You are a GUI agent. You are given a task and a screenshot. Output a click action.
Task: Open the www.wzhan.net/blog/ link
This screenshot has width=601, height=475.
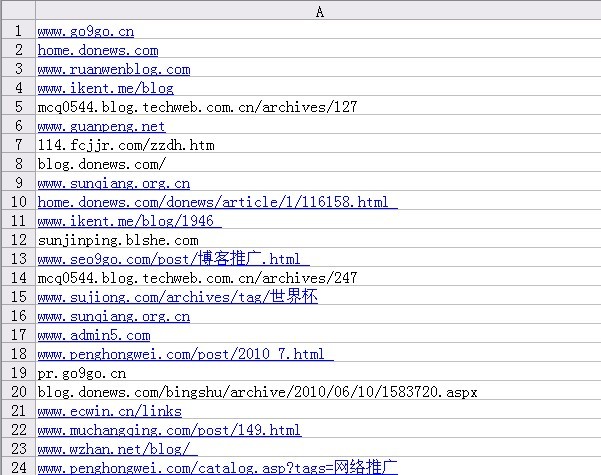click(x=118, y=449)
